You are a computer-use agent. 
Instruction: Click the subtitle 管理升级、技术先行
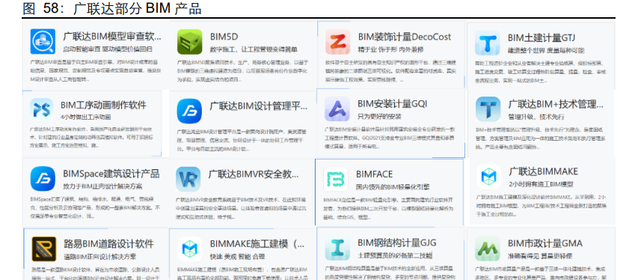537,116
